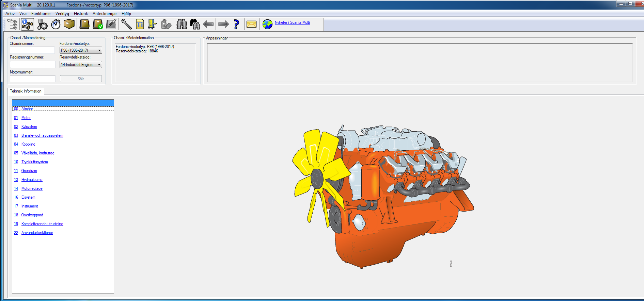Open the yellow TI document icon
The width and height of the screenshot is (644, 301).
click(x=140, y=24)
